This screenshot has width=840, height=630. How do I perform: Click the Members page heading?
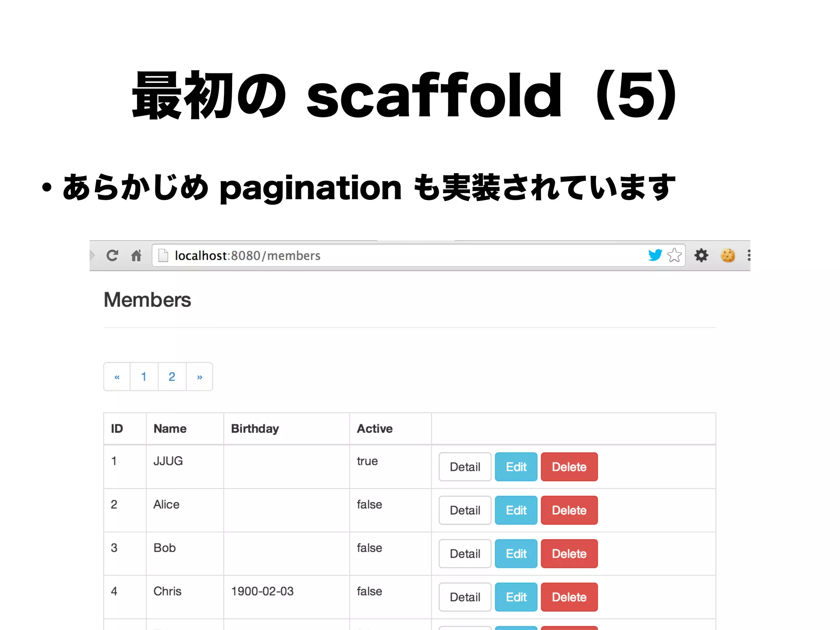[x=147, y=299]
